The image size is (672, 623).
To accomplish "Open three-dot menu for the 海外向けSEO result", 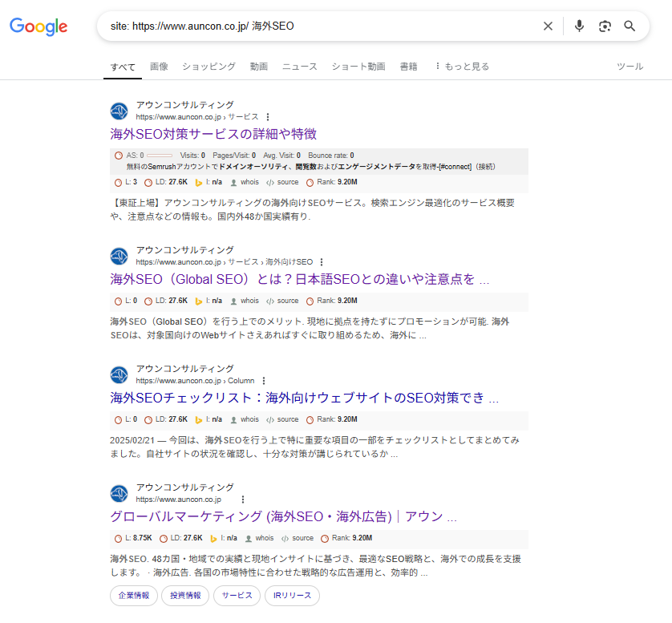I will pyautogui.click(x=322, y=262).
